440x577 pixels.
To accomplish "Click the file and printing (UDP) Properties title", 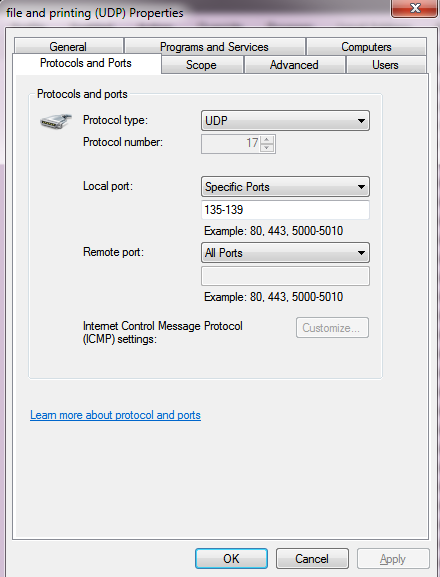I will [95, 13].
